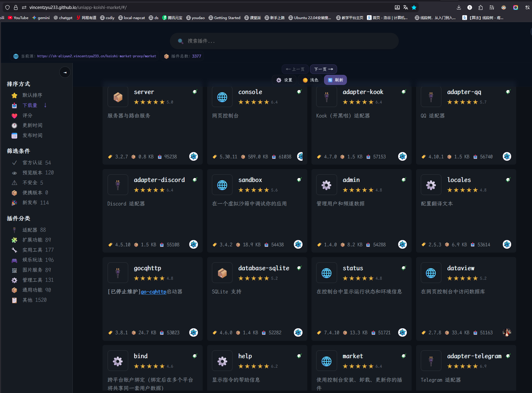Click the adapter-kook plug icon
The width and height of the screenshot is (532, 393).
tap(326, 97)
